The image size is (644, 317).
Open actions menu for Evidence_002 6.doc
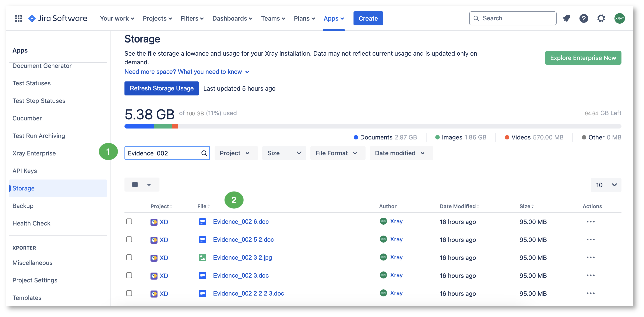590,222
